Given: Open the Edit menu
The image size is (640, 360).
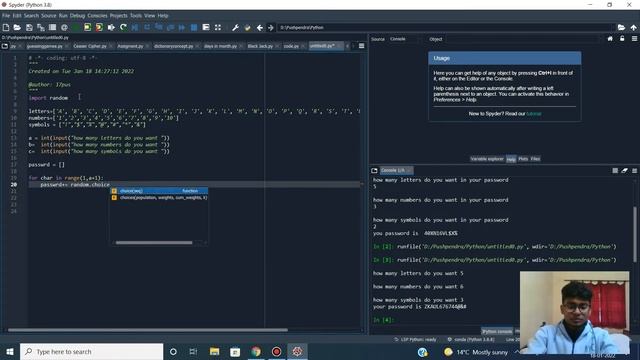Looking at the screenshot, I should click(17, 16).
